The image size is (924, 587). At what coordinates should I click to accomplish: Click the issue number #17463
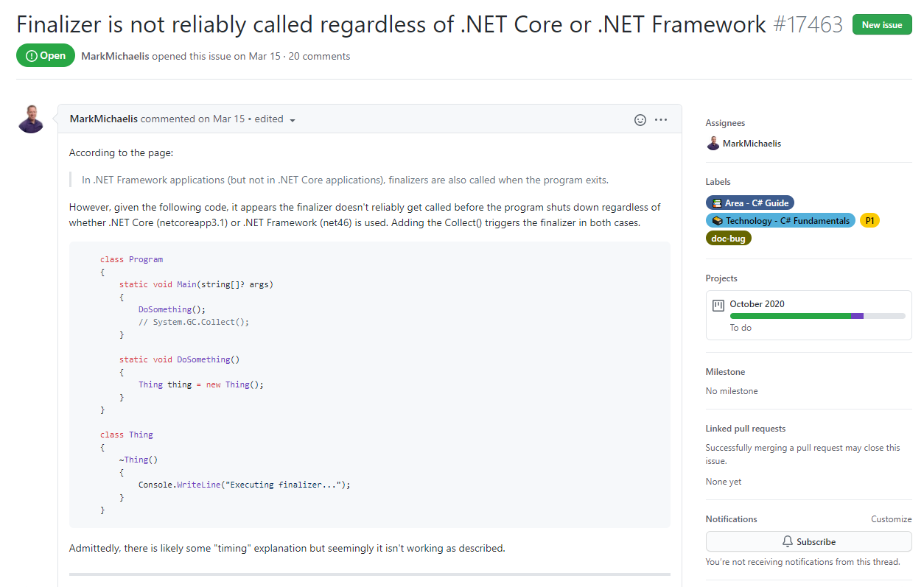[808, 24]
